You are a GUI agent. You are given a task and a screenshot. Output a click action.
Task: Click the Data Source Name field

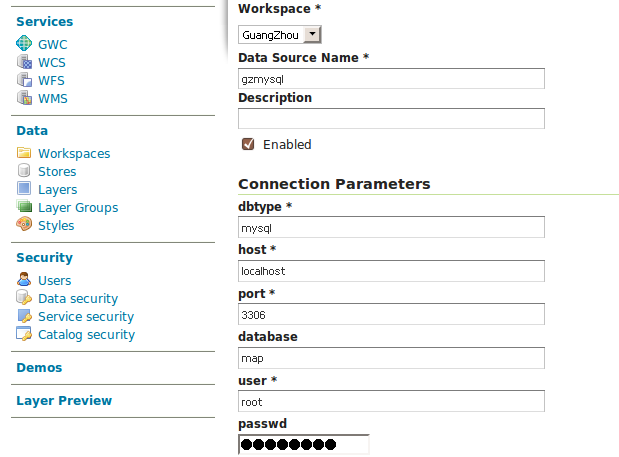tap(391, 79)
